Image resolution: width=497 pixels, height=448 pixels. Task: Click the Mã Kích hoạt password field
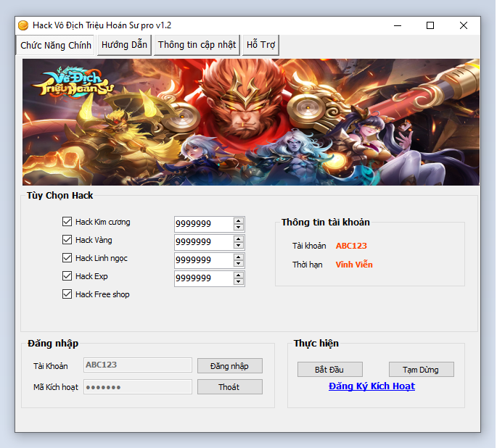coord(138,387)
